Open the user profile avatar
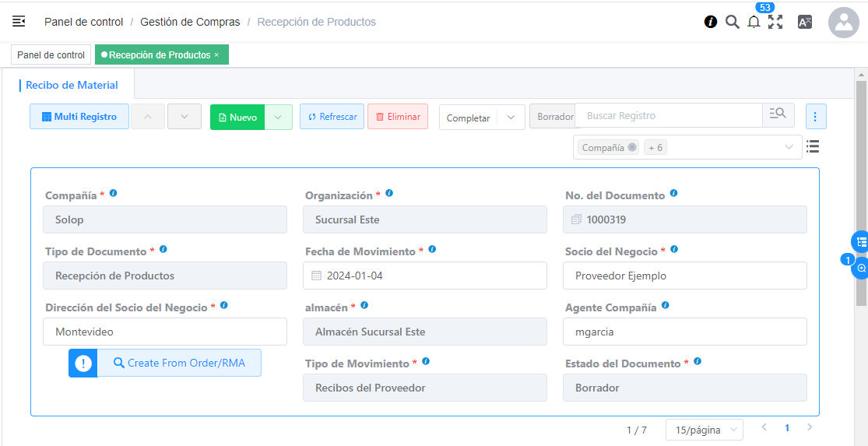Image resolution: width=868 pixels, height=446 pixels. point(843,23)
